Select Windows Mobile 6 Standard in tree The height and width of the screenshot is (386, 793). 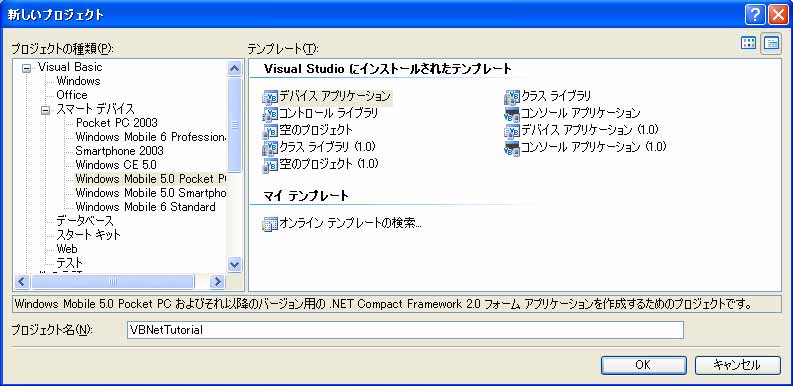[145, 207]
